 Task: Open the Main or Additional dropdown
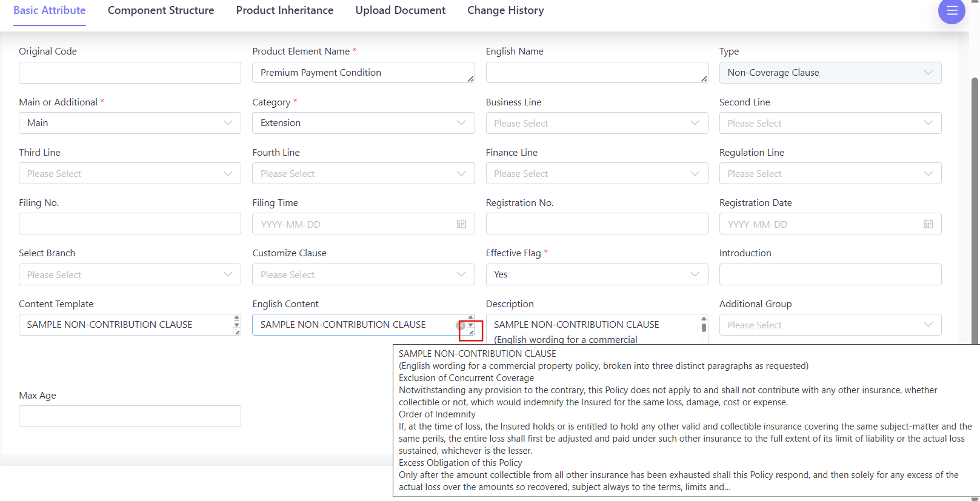(x=130, y=123)
